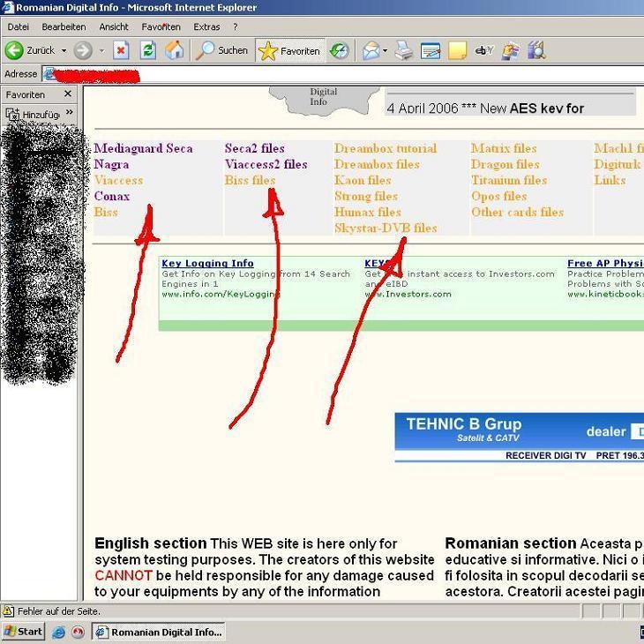
Task: Click the yellow note icon in toolbar
Action: coord(458,51)
